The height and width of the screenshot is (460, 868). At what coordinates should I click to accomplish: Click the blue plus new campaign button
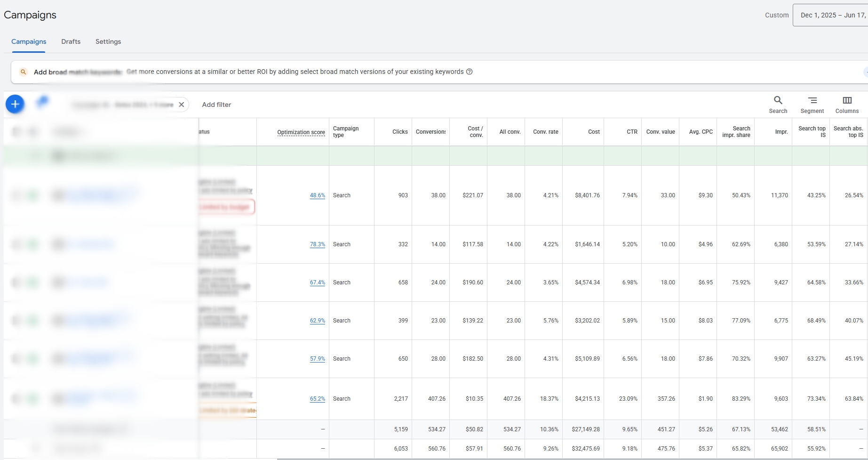click(x=15, y=104)
